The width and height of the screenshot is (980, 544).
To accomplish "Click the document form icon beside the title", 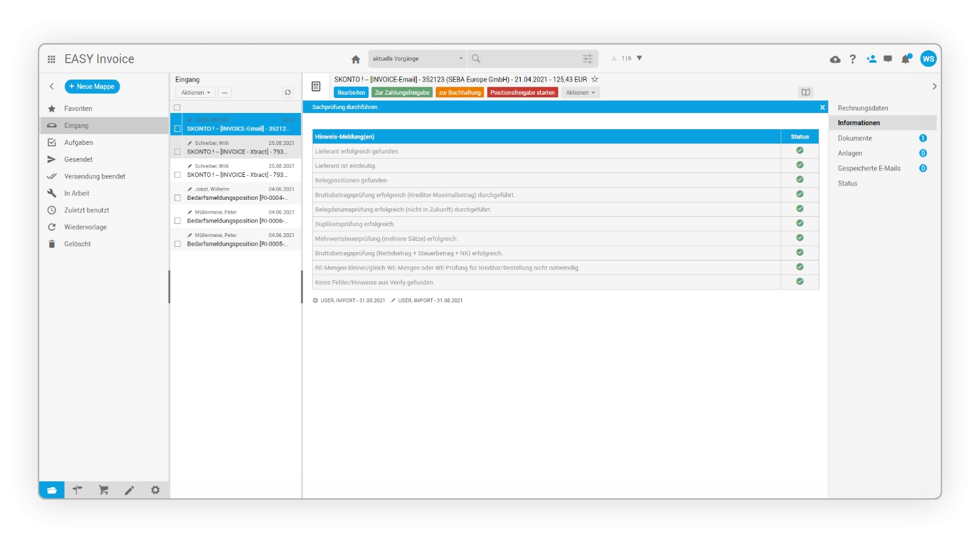I will (x=316, y=86).
